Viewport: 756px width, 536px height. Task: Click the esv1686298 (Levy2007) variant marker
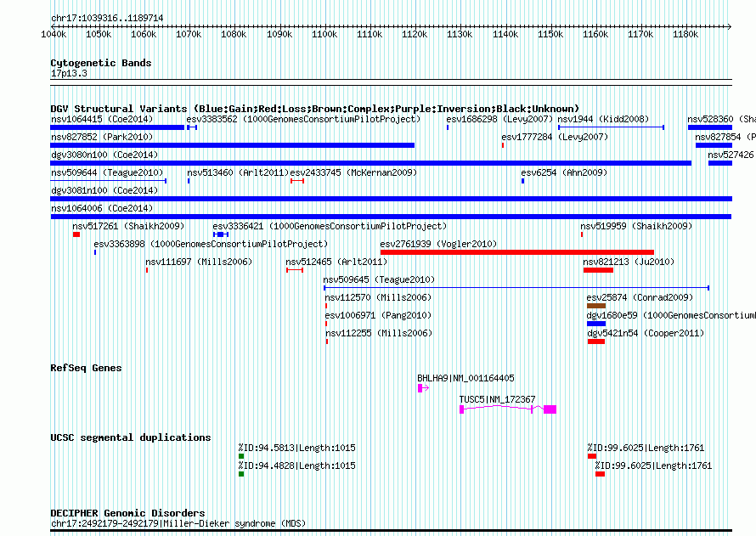tap(448, 127)
